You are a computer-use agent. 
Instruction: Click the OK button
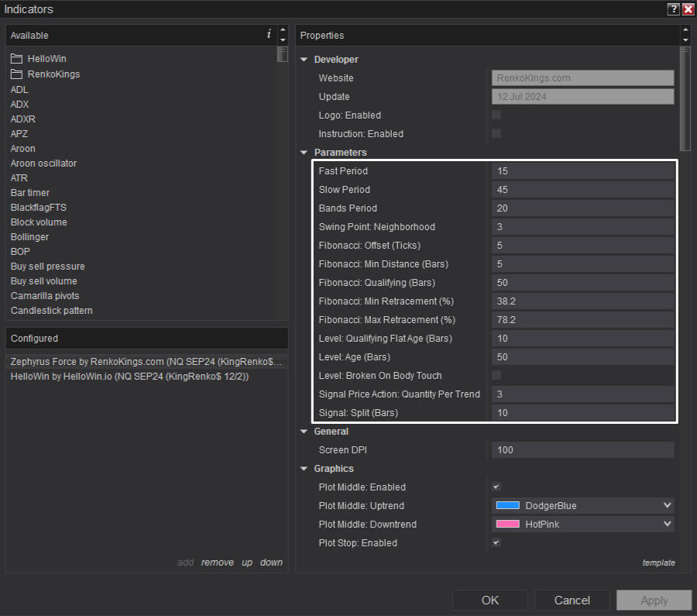pos(489,601)
